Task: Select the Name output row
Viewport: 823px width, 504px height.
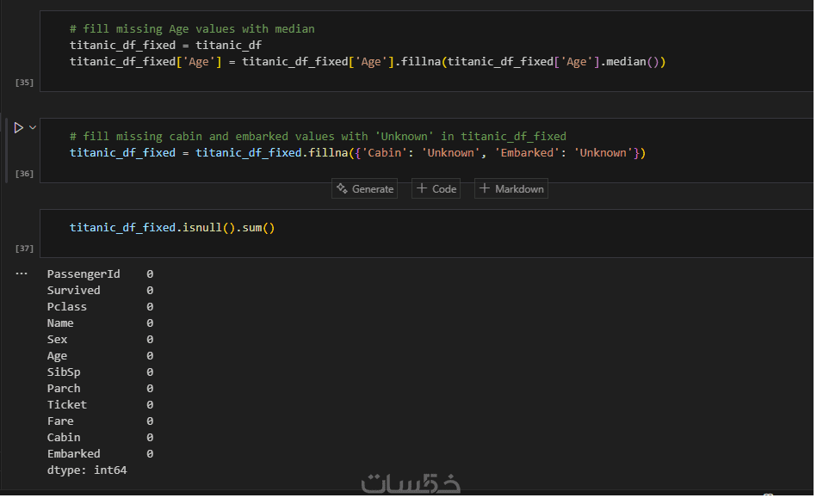Action: tap(100, 323)
